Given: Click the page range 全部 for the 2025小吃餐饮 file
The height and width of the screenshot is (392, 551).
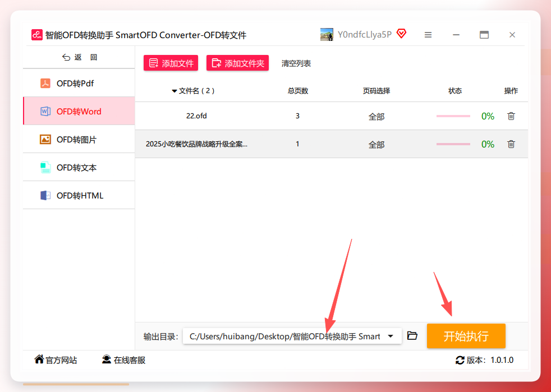Looking at the screenshot, I should [376, 144].
